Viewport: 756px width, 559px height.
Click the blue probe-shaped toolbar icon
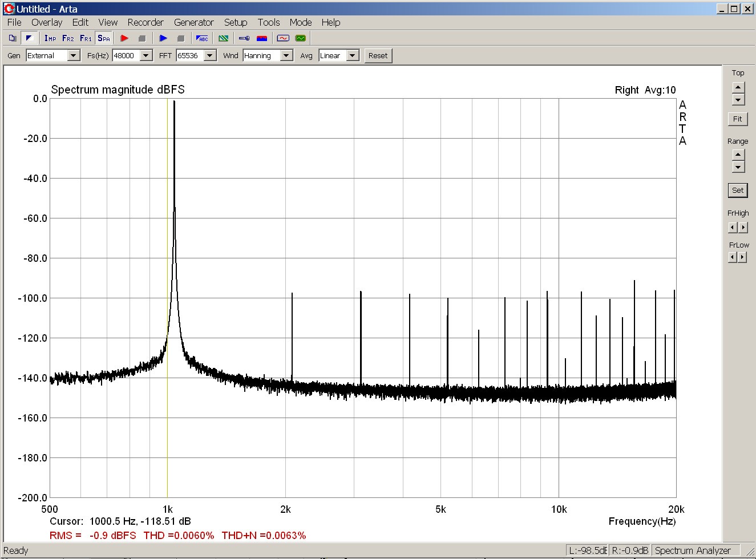(244, 38)
